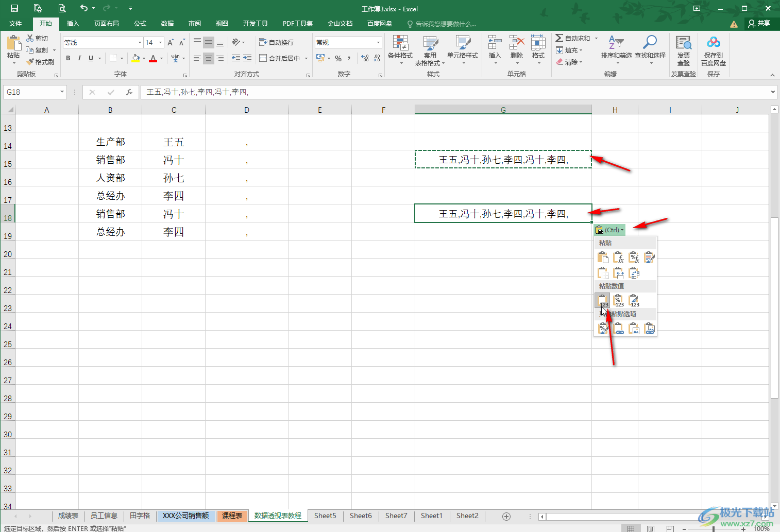Toggle Italic formatting
The height and width of the screenshot is (532, 780).
coord(79,58)
